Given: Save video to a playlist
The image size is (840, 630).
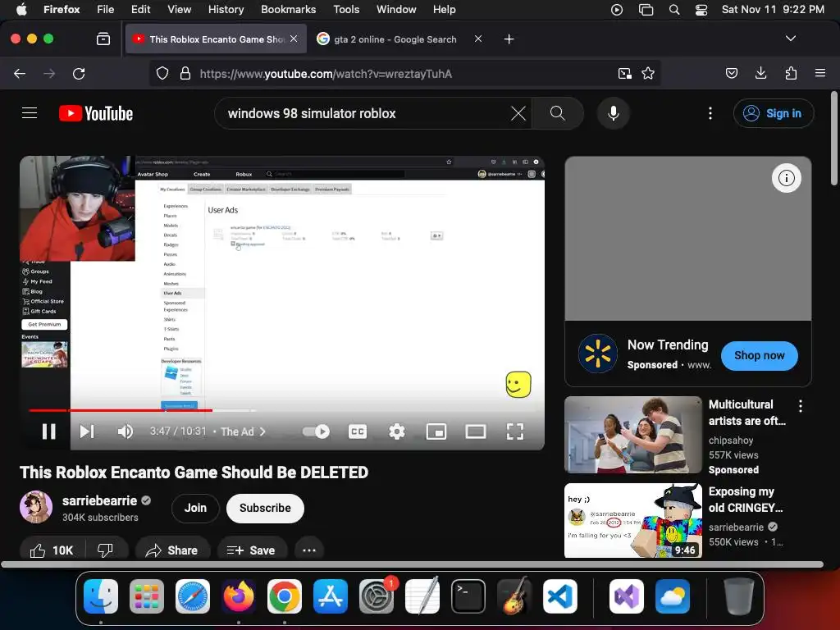Looking at the screenshot, I should pos(251,550).
